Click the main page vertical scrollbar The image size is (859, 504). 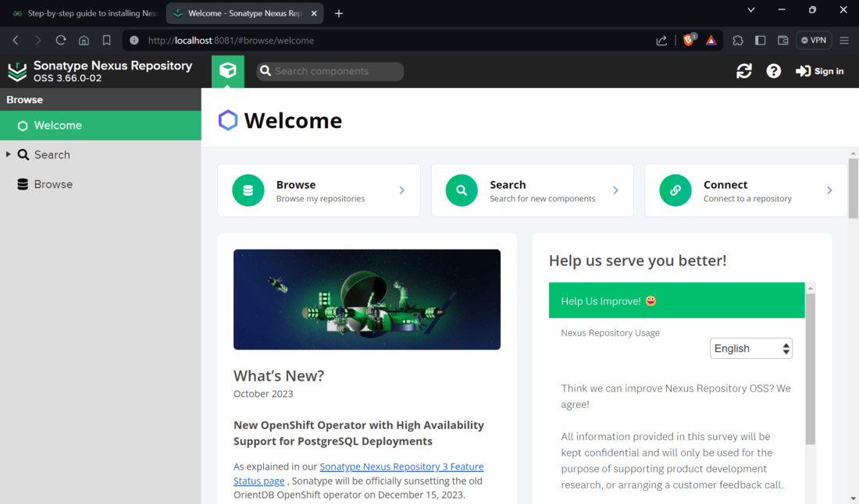click(x=853, y=188)
